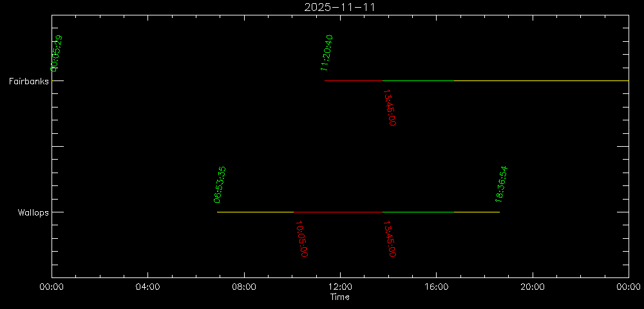Click the green 18:36:54 end marker
Screen dimensions: 644x309
(x=502, y=184)
